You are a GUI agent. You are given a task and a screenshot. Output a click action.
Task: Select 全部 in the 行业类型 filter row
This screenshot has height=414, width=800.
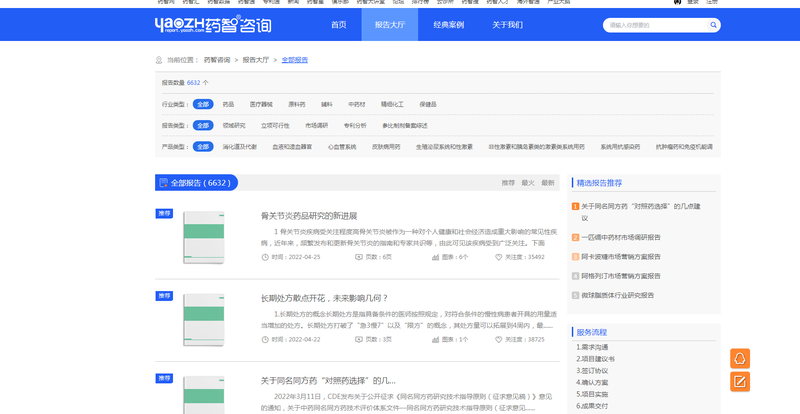pos(203,104)
